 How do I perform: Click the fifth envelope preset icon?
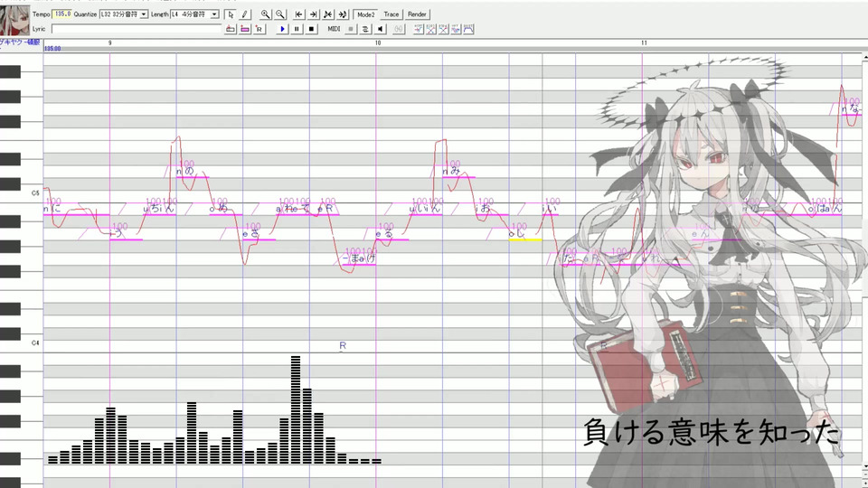pos(468,29)
